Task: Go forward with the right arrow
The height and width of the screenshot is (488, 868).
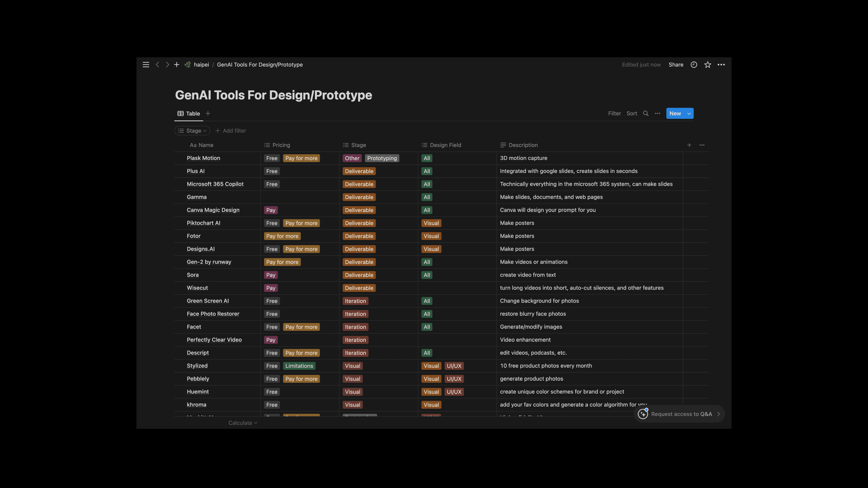Action: click(x=167, y=65)
